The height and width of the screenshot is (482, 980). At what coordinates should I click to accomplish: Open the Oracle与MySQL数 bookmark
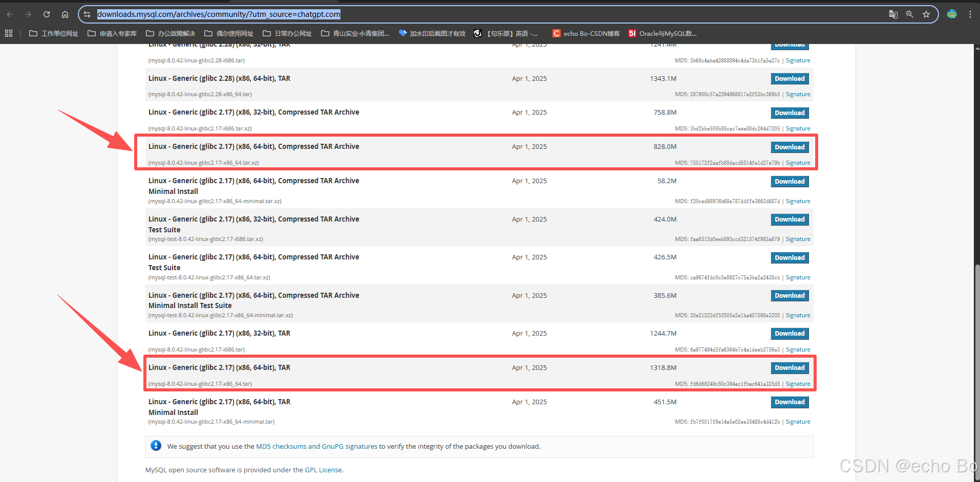(x=663, y=33)
